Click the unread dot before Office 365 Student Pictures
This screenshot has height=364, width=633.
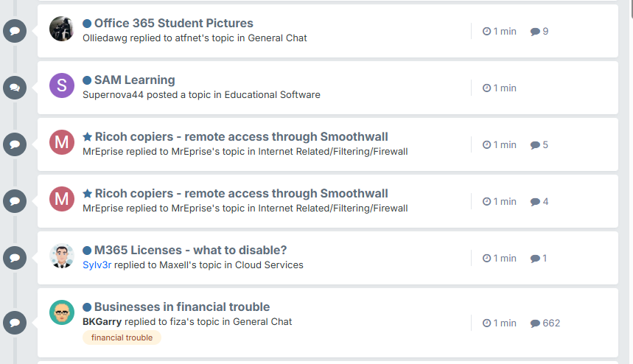[x=87, y=24]
